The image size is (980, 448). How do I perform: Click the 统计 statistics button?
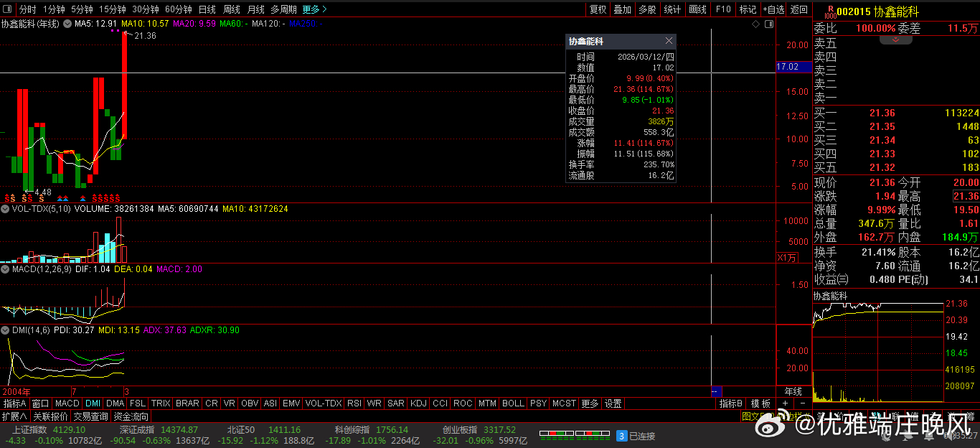[672, 9]
